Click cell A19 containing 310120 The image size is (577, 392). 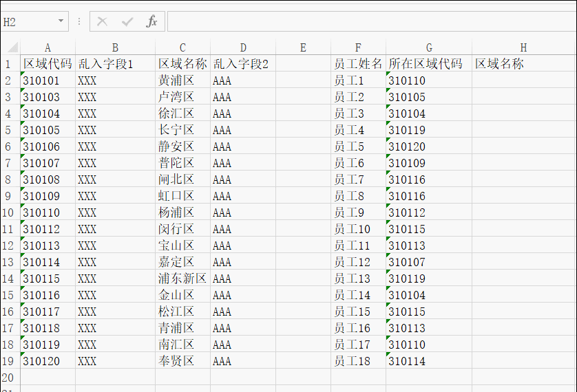click(x=48, y=361)
